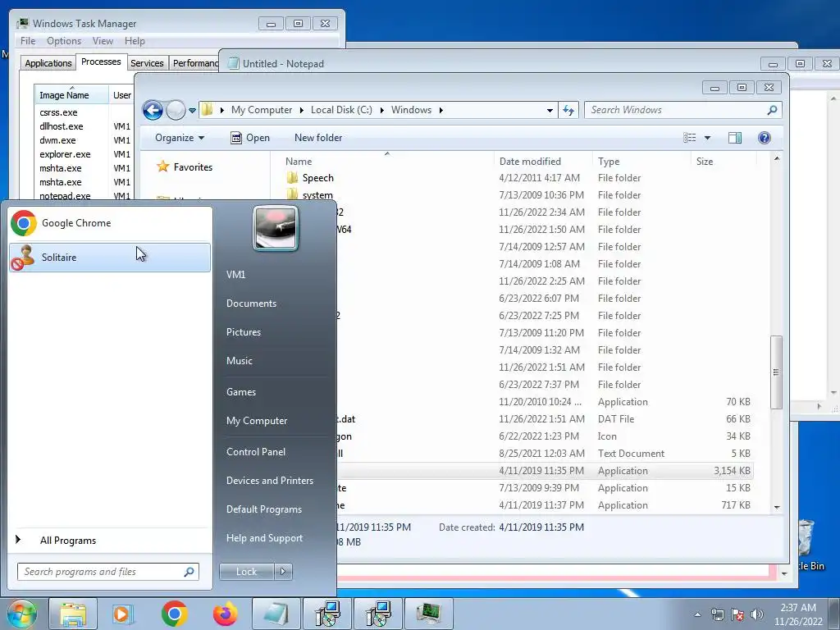
Task: Click the Explorer back navigation arrow
Action: click(153, 111)
